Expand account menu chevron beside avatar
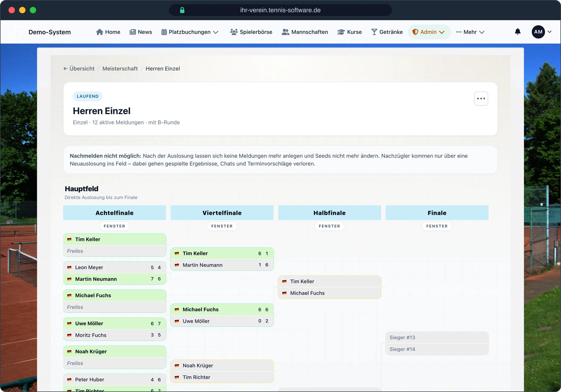561x392 pixels. click(550, 32)
